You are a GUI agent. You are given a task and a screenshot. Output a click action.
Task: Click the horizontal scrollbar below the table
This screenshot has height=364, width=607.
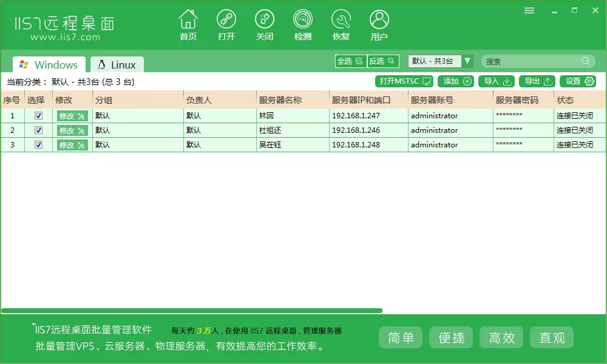pos(192,311)
